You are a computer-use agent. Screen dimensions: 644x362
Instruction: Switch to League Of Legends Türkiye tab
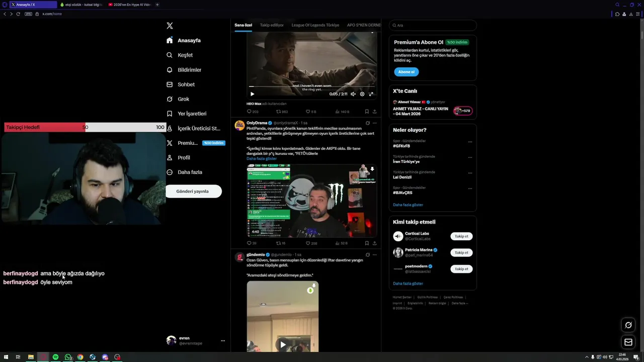(x=315, y=25)
